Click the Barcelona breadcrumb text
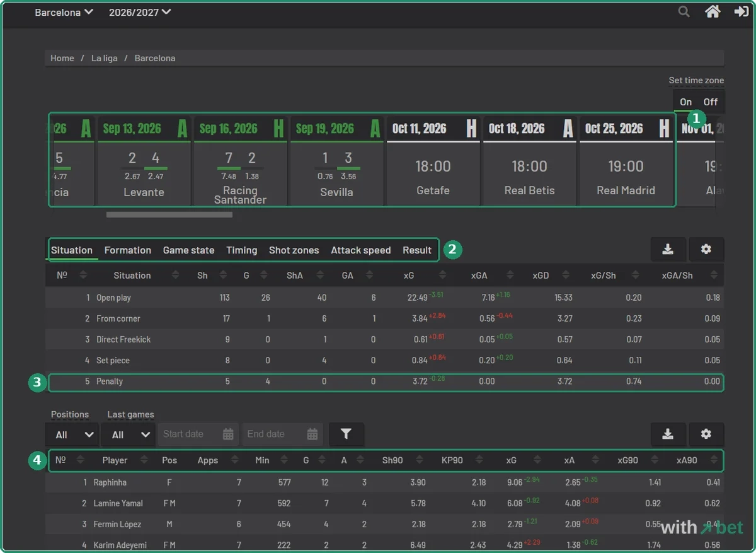The width and height of the screenshot is (756, 553). tap(155, 58)
